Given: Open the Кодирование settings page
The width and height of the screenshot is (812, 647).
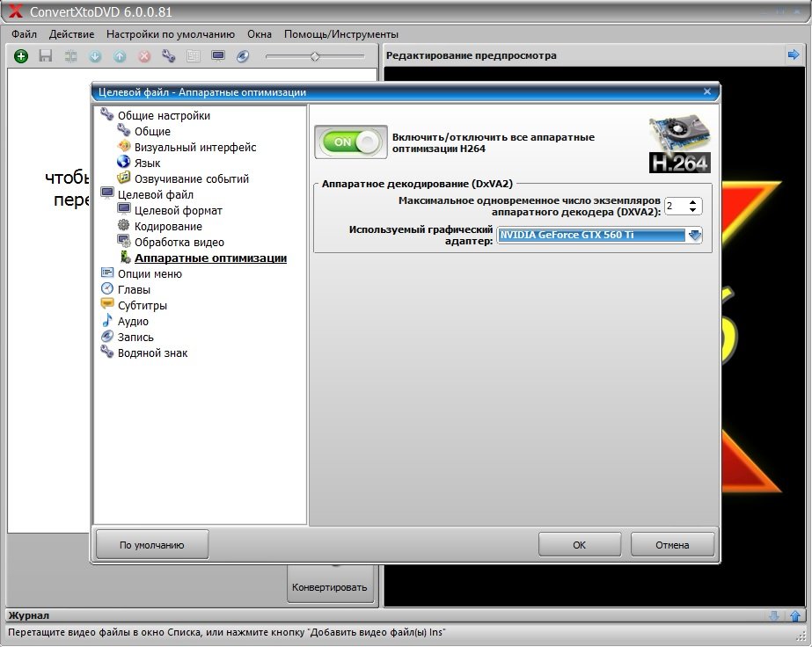Looking at the screenshot, I should 168,226.
